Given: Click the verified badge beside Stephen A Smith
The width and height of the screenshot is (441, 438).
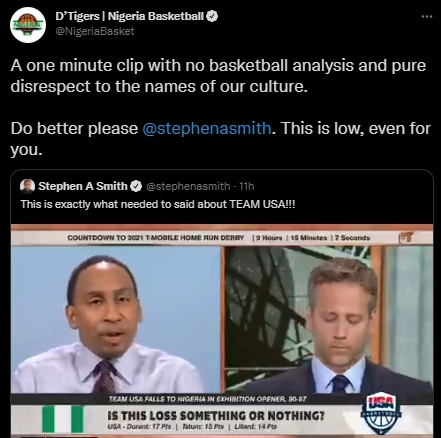Looking at the screenshot, I should click(x=136, y=186).
